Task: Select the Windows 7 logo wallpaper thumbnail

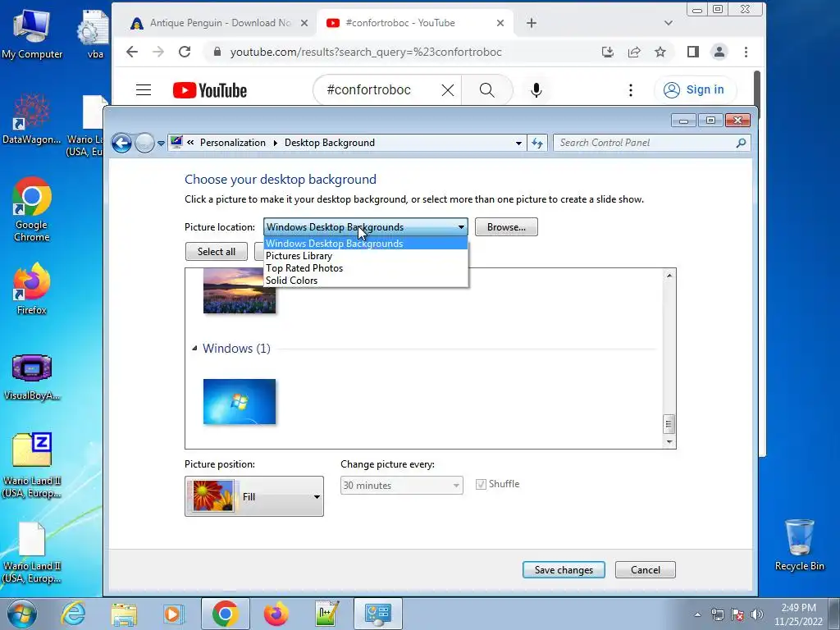Action: pos(240,402)
